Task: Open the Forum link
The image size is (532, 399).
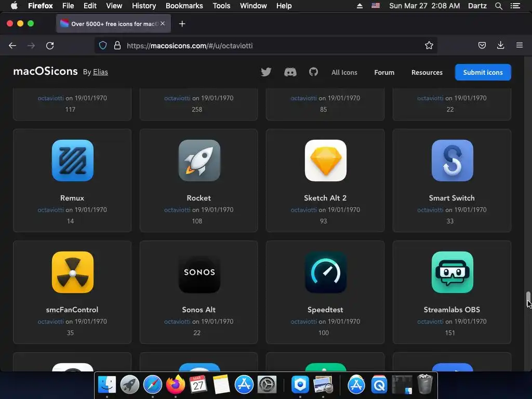Action: tap(384, 72)
